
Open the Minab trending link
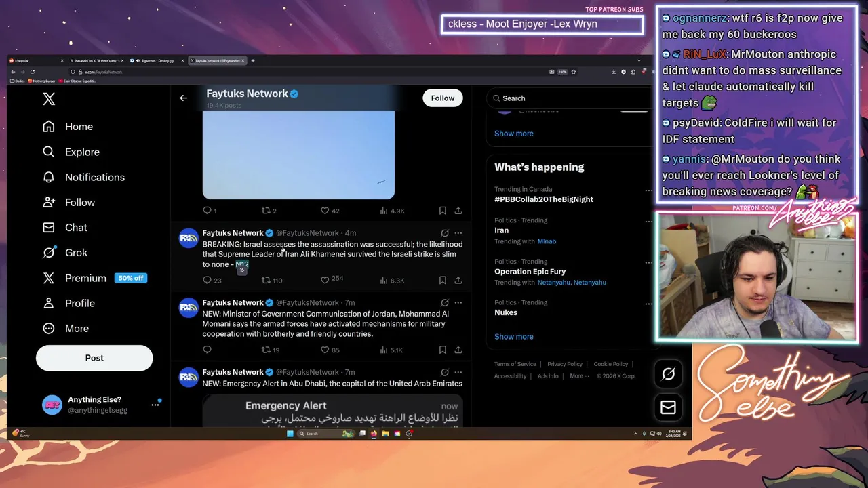pyautogui.click(x=547, y=241)
